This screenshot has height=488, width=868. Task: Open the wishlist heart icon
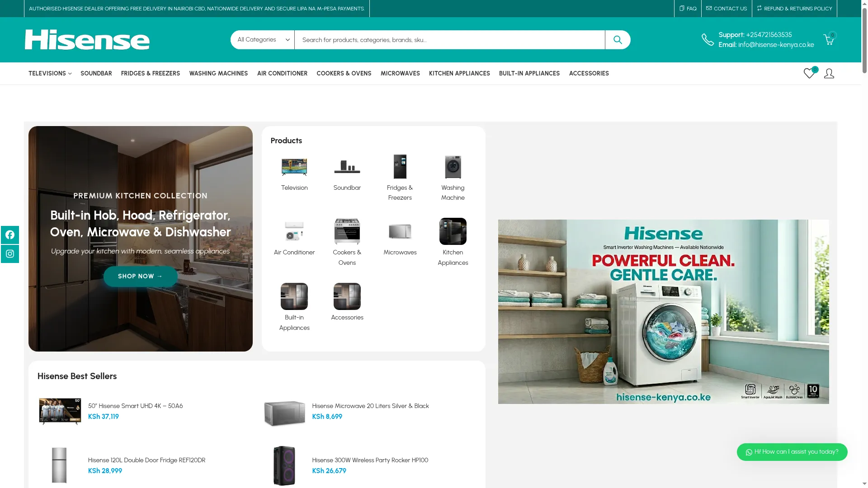809,73
